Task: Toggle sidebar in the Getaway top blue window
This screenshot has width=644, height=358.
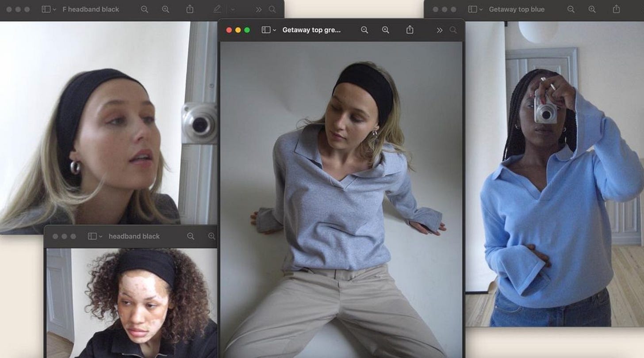Action: [473, 9]
